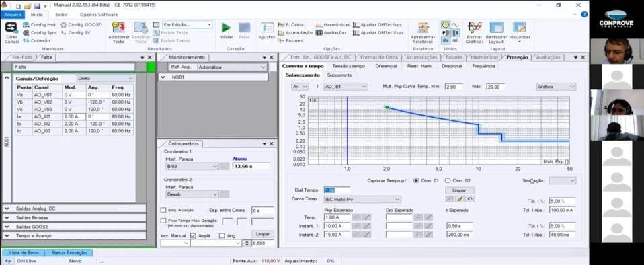
Task: Open the Restaurar Layout icon
Action: pos(496,28)
